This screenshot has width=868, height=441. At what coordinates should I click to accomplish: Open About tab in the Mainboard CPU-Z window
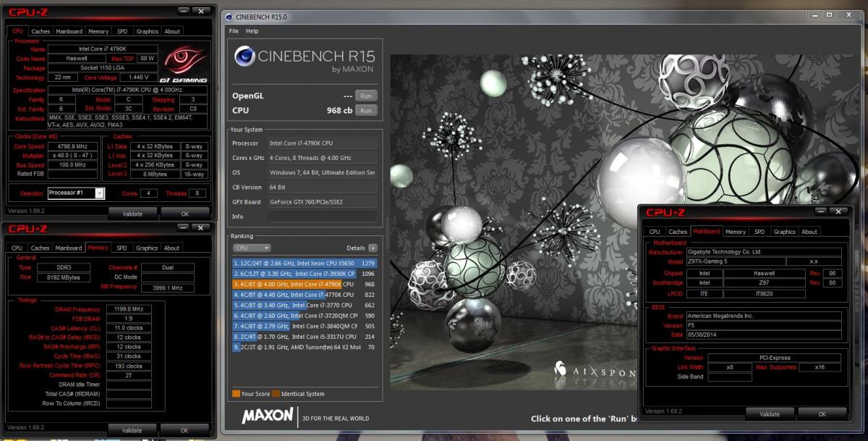pyautogui.click(x=809, y=232)
